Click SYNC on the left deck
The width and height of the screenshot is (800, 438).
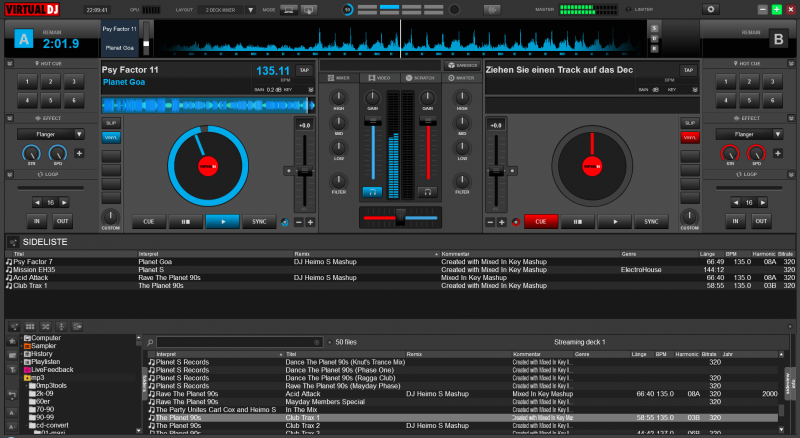(259, 221)
